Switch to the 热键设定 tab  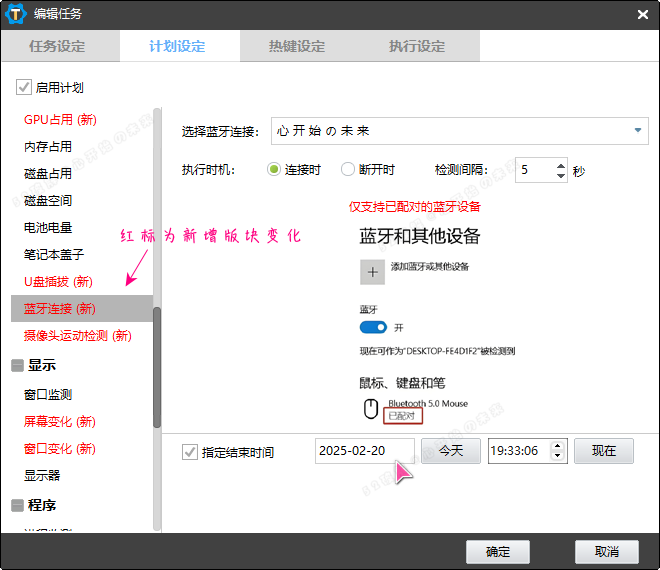click(297, 47)
